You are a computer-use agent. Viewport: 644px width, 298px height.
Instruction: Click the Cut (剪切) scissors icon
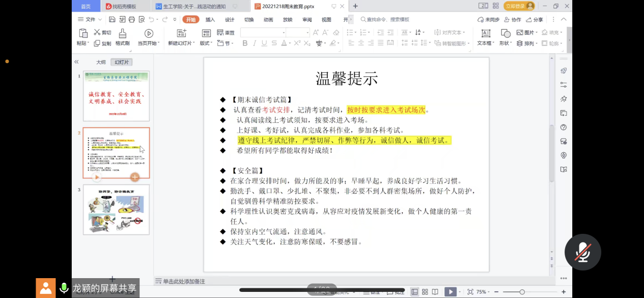(97, 32)
